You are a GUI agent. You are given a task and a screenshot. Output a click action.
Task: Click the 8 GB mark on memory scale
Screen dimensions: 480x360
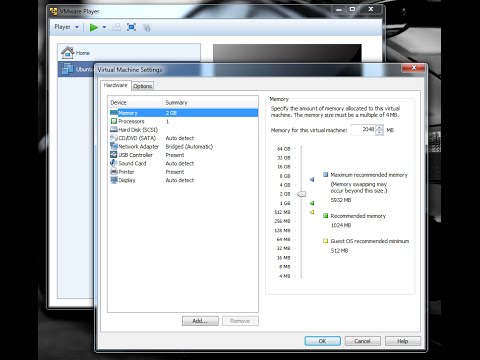(285, 176)
